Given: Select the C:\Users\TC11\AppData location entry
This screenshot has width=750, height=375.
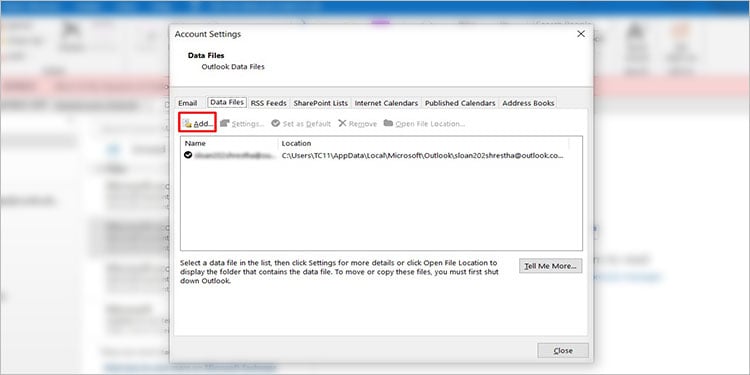Looking at the screenshot, I should [x=422, y=155].
